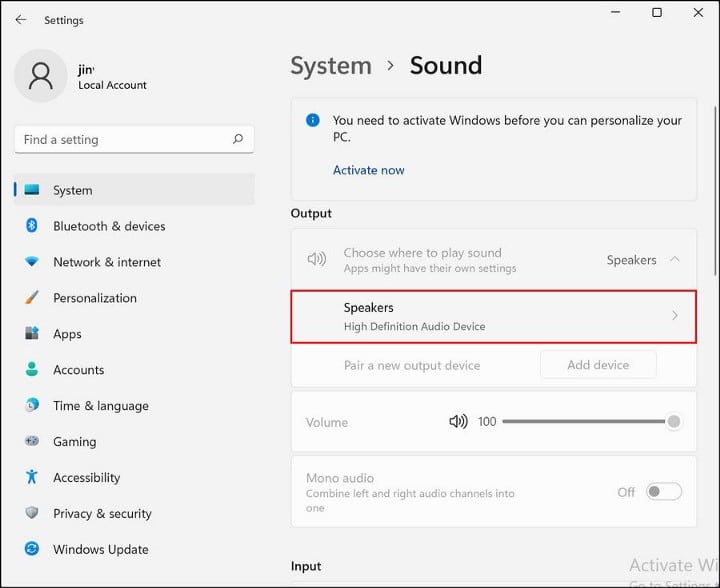Click the Activate now link

coord(369,170)
